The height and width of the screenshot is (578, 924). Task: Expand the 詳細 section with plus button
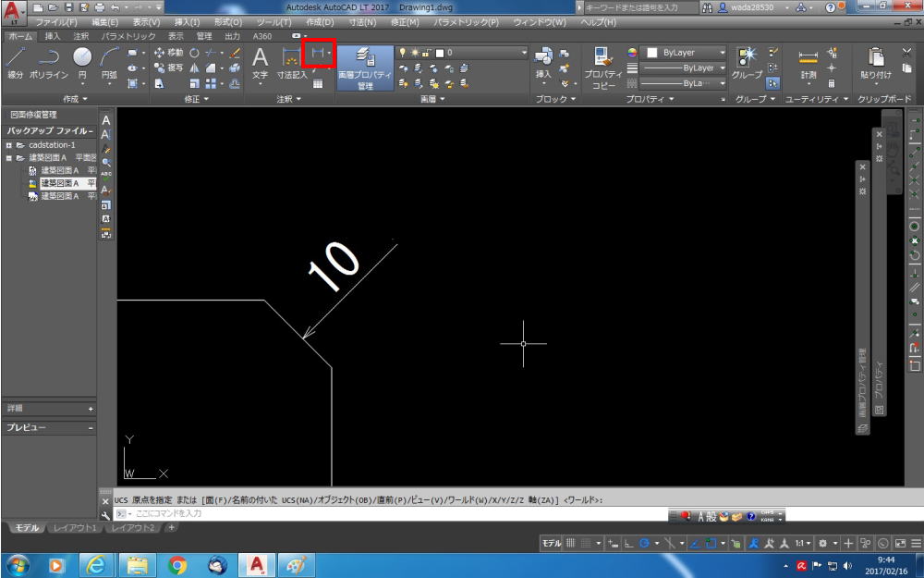pos(91,409)
